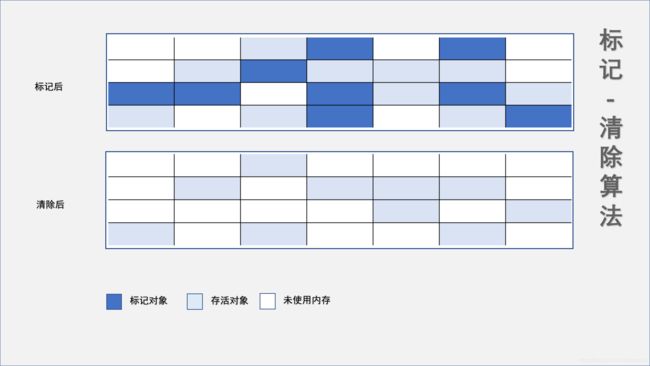
Task: Click the 未使用内存 legend text
Action: [x=307, y=300]
